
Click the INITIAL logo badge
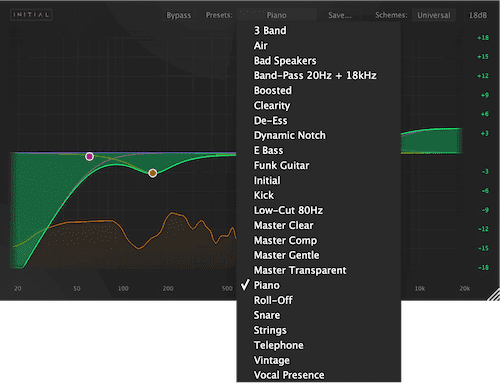31,15
